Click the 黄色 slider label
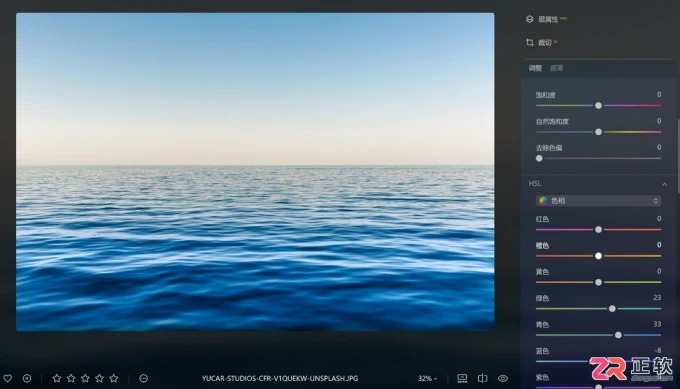Screen dimensions: 680x389 (x=542, y=272)
